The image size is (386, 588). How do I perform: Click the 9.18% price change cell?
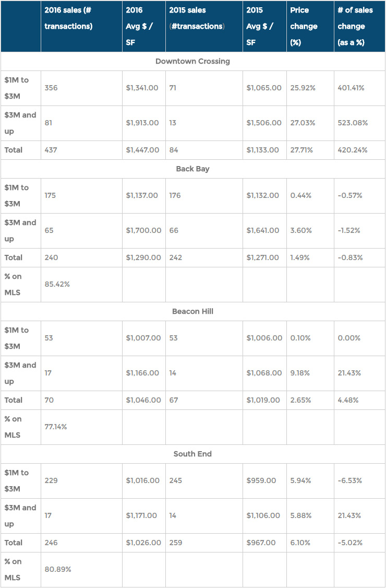tap(300, 373)
